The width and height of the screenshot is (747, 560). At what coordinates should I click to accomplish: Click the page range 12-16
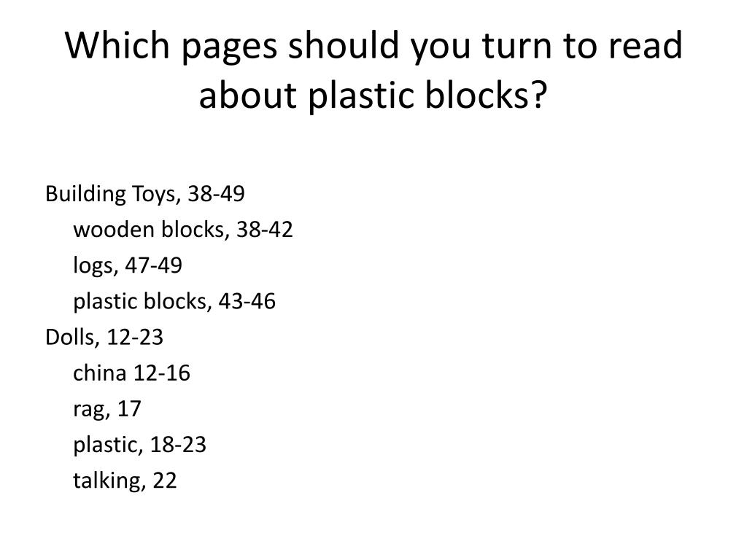pyautogui.click(x=161, y=373)
